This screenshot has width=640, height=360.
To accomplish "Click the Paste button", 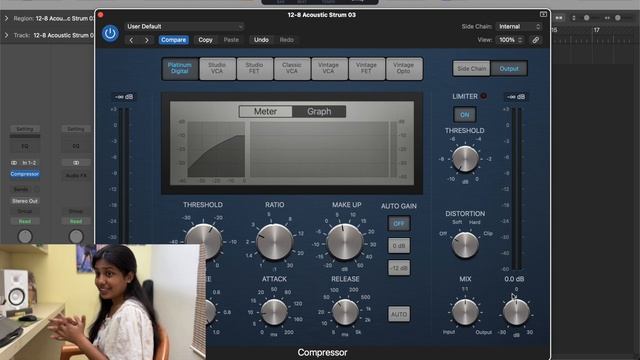I will [x=231, y=40].
